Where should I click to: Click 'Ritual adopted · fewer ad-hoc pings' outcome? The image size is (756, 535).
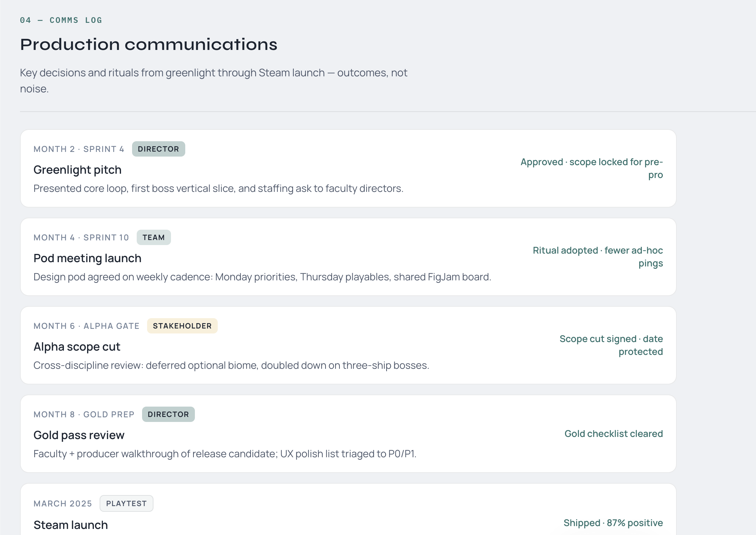(598, 257)
